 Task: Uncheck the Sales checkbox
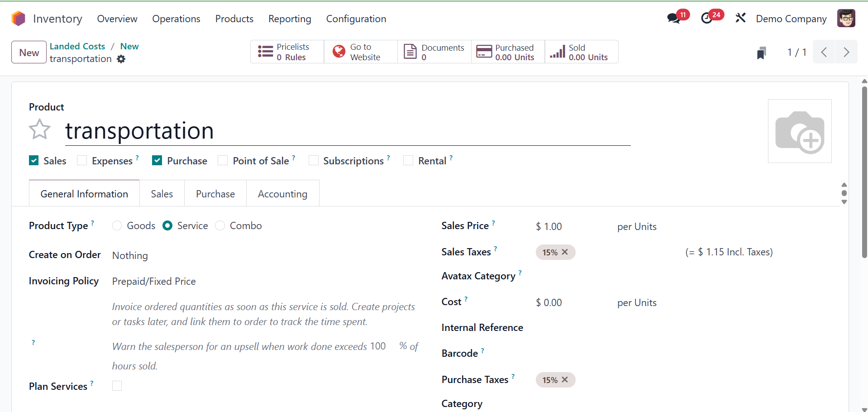point(34,161)
